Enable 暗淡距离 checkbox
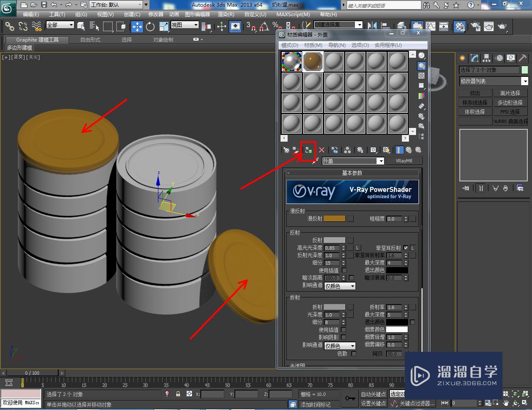Screen dimensions: 532x410 coord(351,277)
